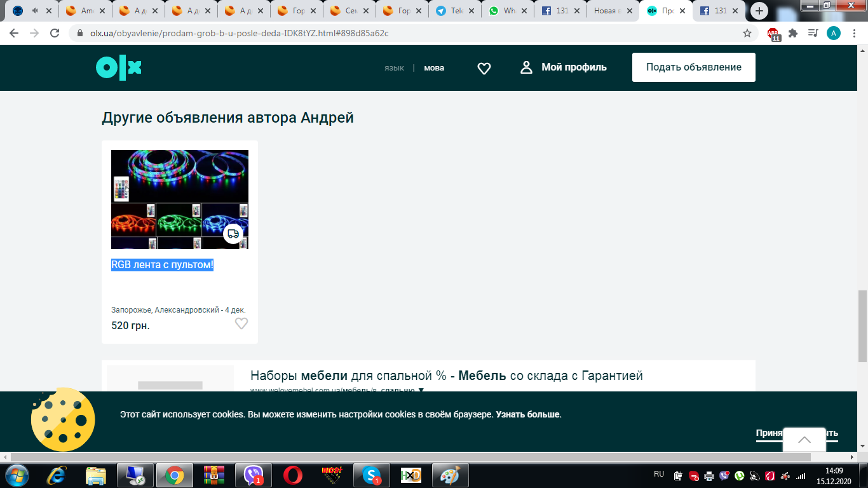Open Viber from the taskbar
This screenshot has width=868, height=488.
tap(254, 475)
